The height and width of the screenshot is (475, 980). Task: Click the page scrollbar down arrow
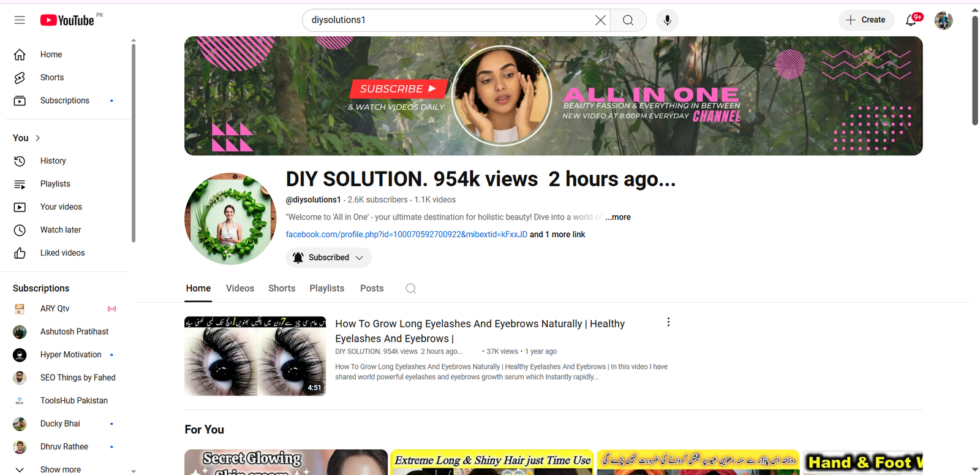click(975, 469)
